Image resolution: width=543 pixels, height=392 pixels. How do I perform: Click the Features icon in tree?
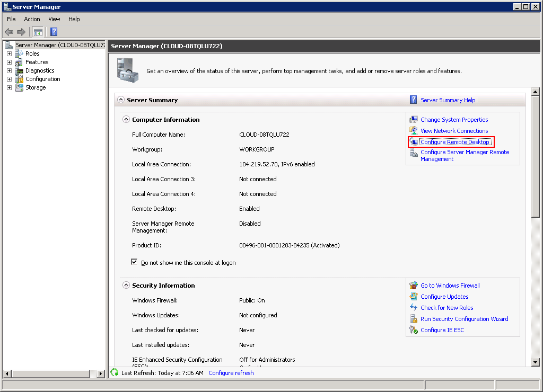[19, 63]
